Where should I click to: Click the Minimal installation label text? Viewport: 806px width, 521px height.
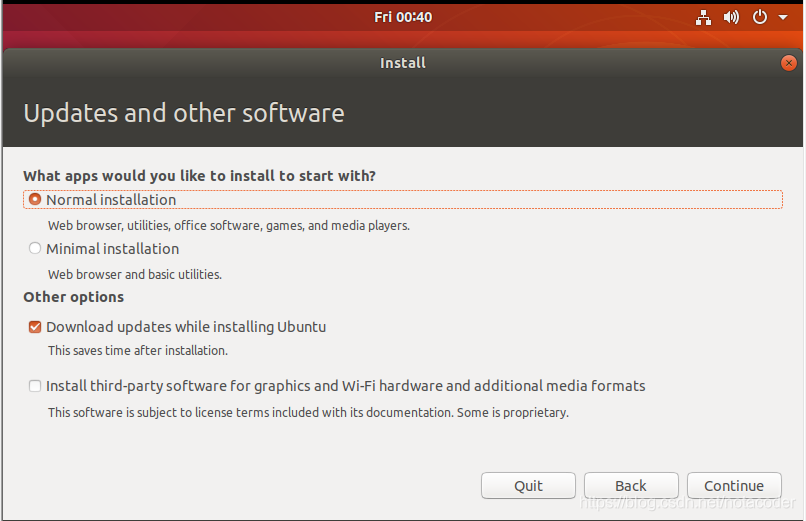tap(113, 249)
